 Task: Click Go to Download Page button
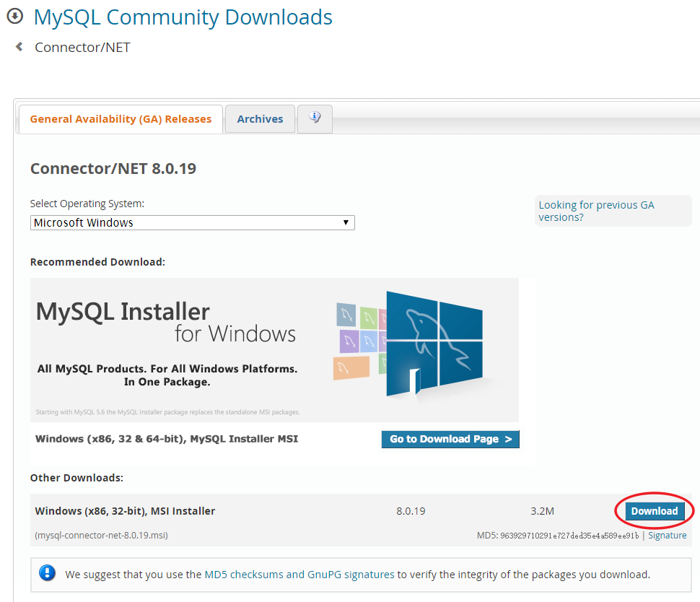pyautogui.click(x=450, y=439)
